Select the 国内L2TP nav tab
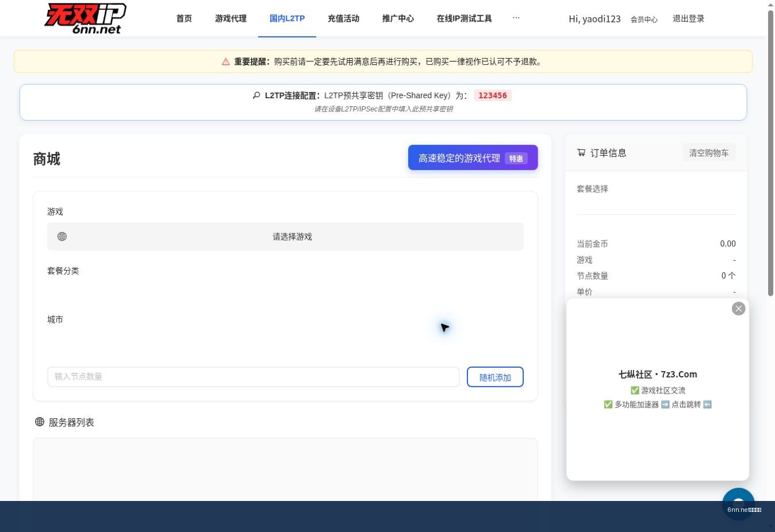This screenshot has height=532, width=775. tap(287, 18)
